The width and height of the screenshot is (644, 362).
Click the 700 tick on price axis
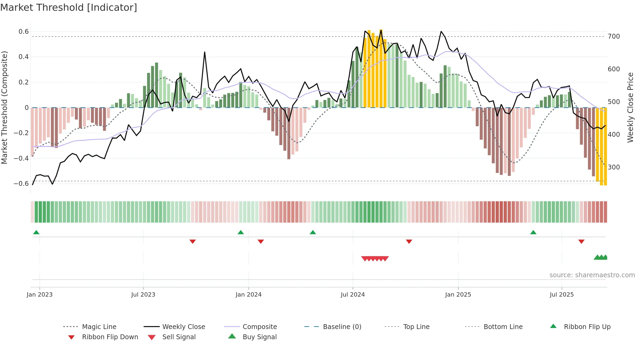614,36
